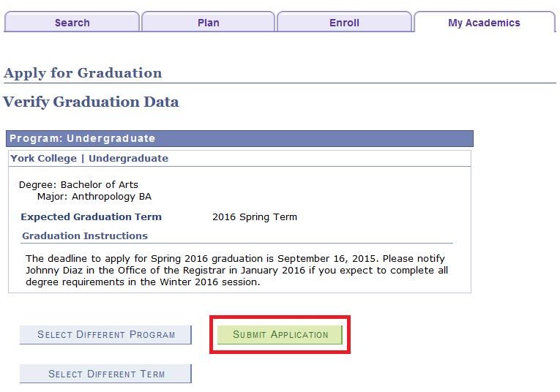
Task: Go to the Enroll tab
Action: coord(344,23)
